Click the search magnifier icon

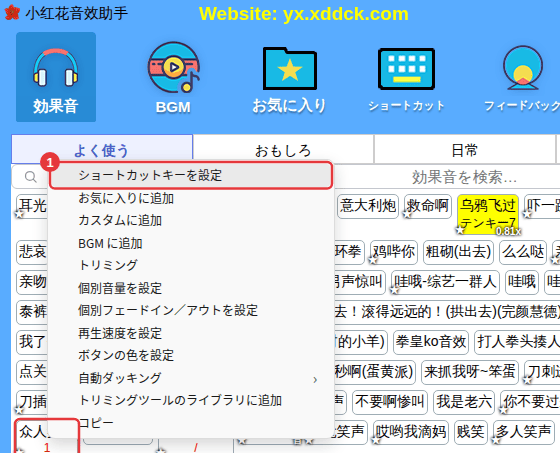pyautogui.click(x=30, y=176)
